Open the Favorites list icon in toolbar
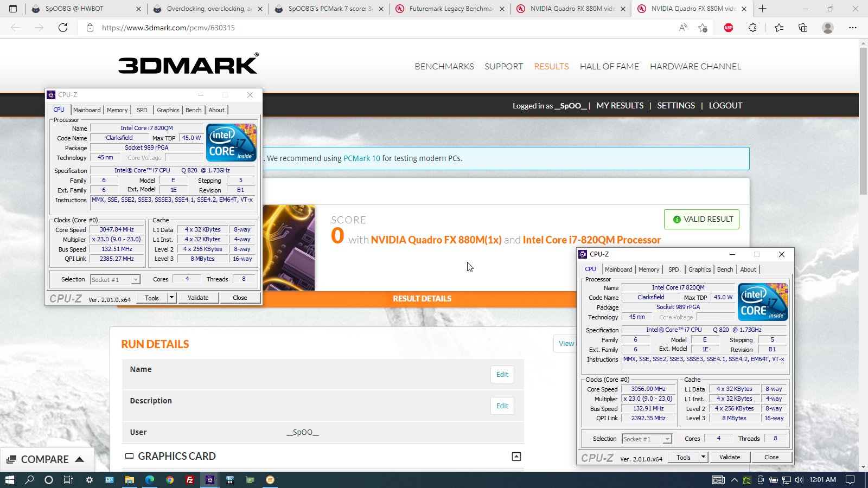This screenshot has width=868, height=488. [x=779, y=28]
